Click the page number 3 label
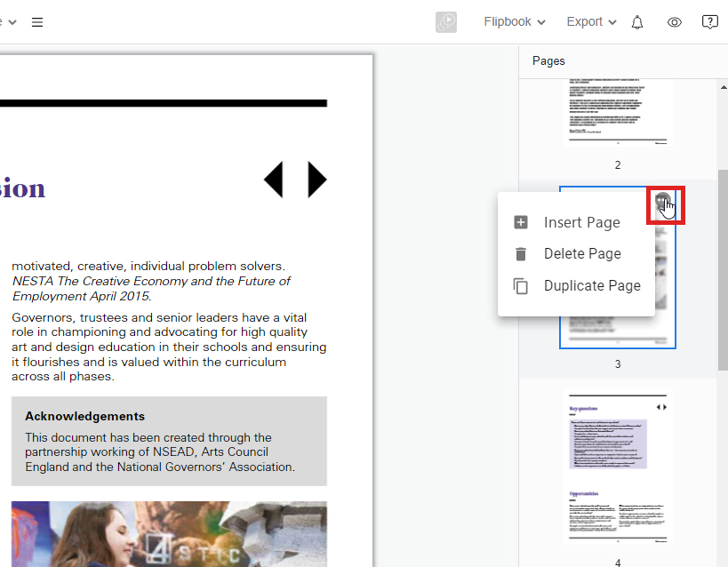This screenshot has height=567, width=728. coord(618,364)
